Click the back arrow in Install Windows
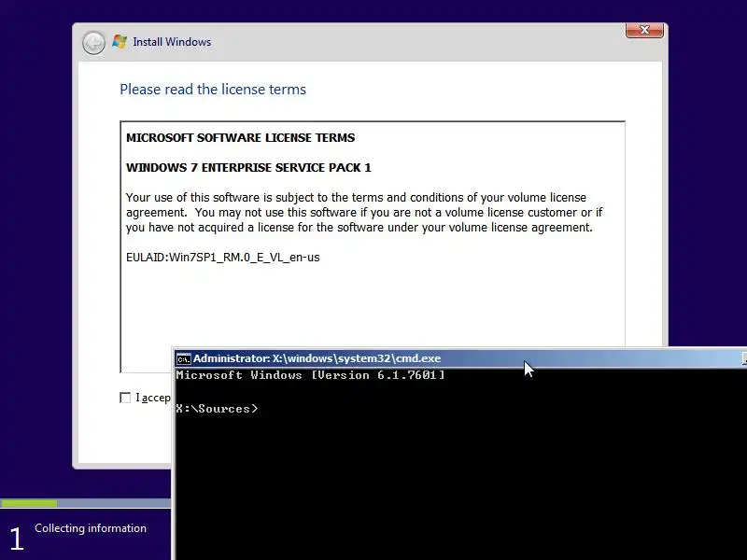 tap(93, 43)
